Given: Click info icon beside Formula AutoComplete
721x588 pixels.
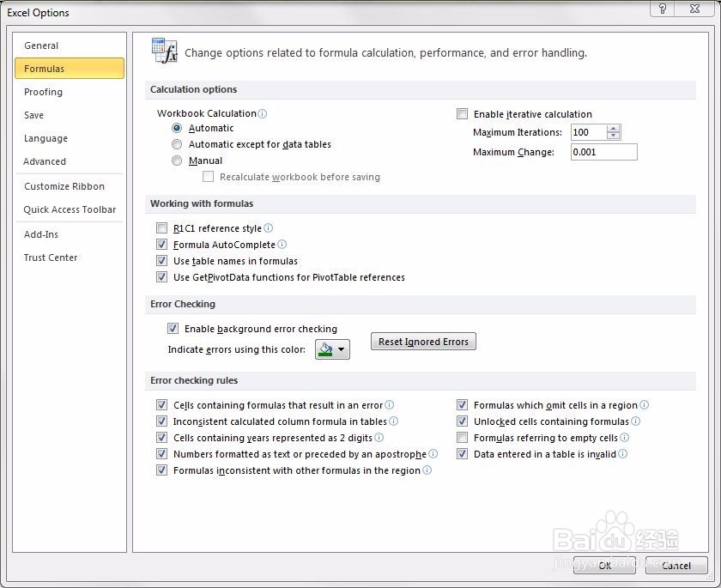Looking at the screenshot, I should [x=282, y=245].
